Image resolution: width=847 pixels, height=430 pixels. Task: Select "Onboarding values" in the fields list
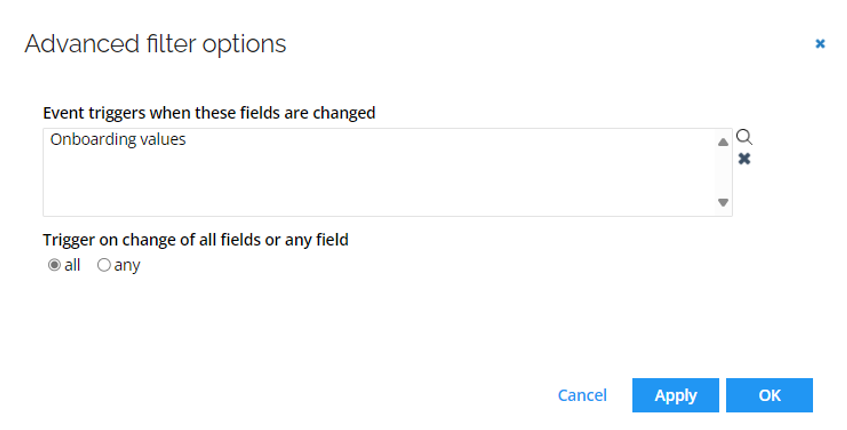[x=118, y=140]
